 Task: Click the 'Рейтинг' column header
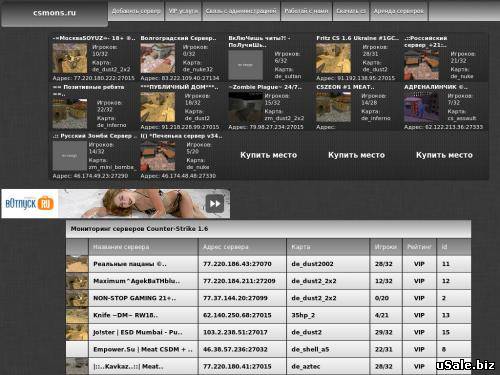(x=419, y=247)
